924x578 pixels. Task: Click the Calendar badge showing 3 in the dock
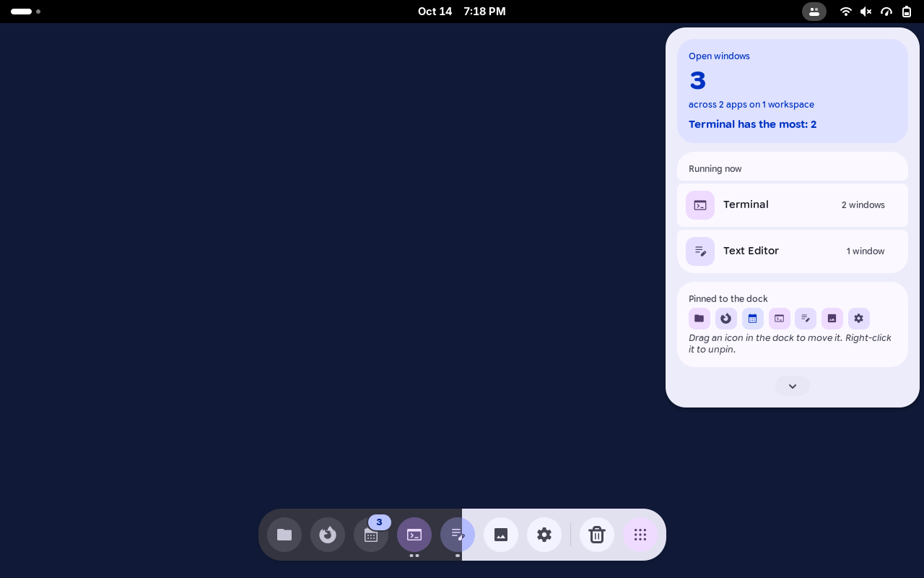(x=380, y=522)
